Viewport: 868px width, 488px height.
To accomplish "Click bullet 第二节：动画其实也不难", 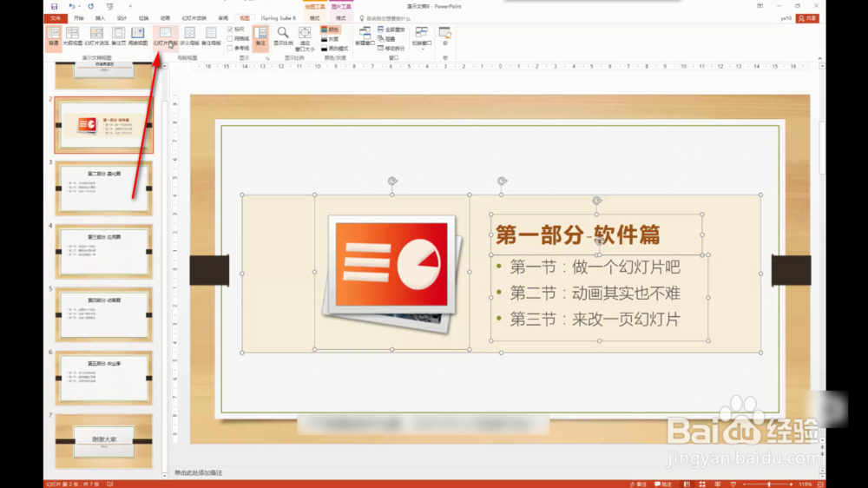I will coord(595,293).
